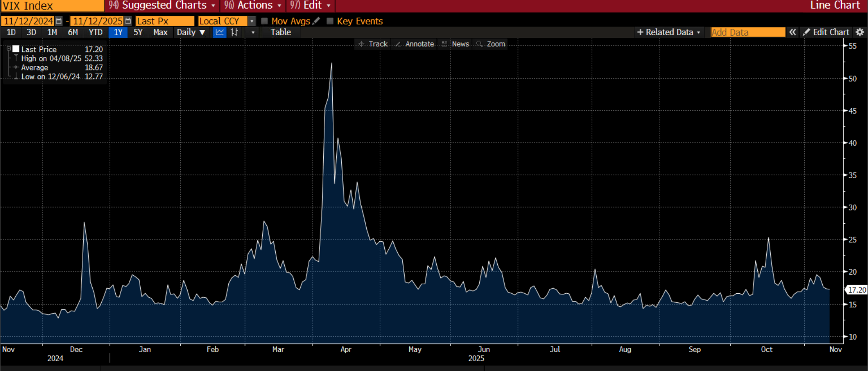Open the start date calendar picker

pos(59,21)
